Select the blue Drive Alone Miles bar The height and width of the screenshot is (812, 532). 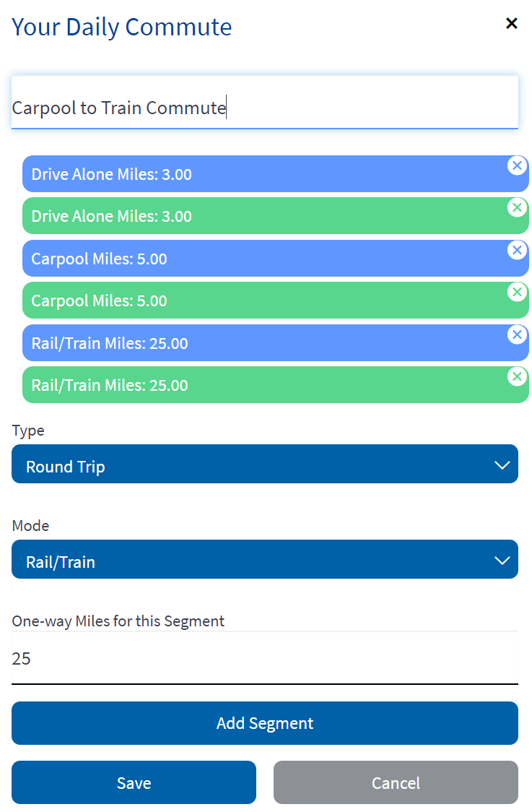click(275, 173)
